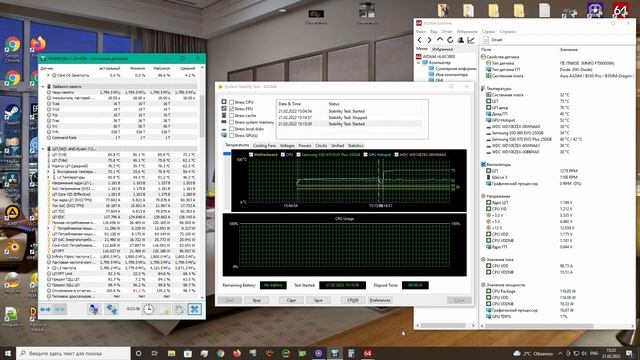This screenshot has width=640, height=360.
Task: Expand the L3 Температуры row in HWiNFO
Action: pos(48,178)
